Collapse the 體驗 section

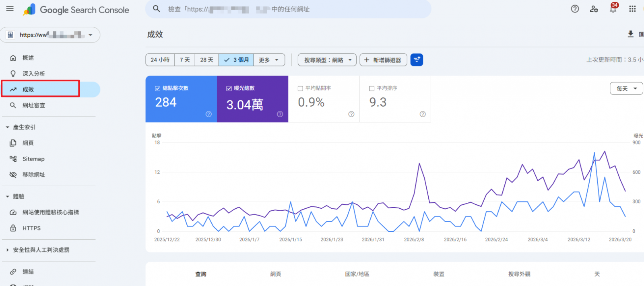pyautogui.click(x=15, y=196)
